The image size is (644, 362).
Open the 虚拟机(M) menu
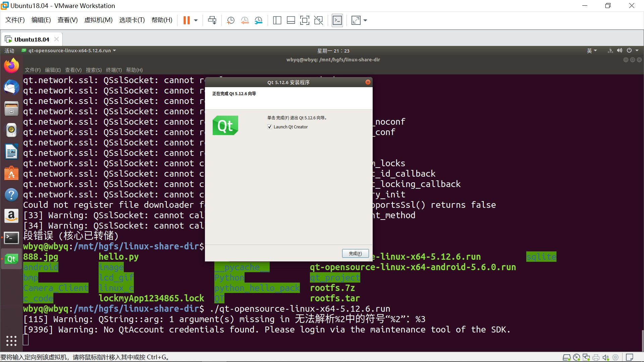[98, 20]
